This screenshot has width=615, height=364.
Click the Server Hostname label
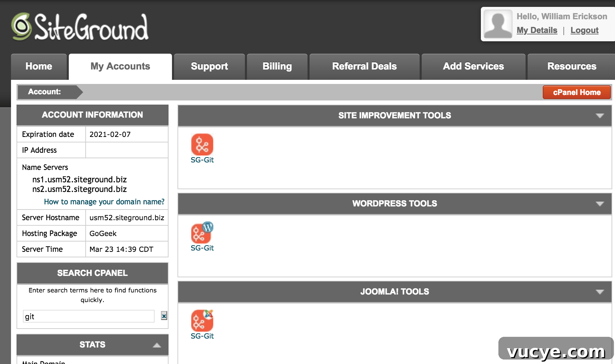pos(51,218)
